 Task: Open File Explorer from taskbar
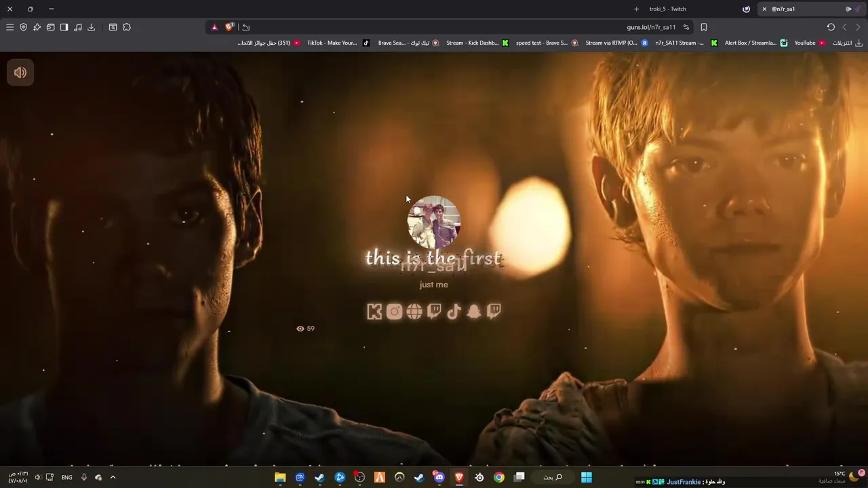[x=280, y=477]
